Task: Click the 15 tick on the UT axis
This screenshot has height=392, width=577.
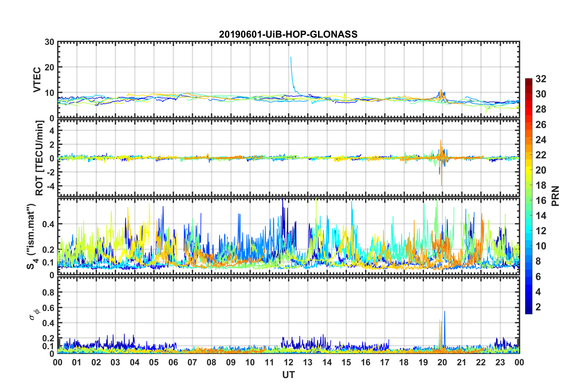Action: pyautogui.click(x=346, y=362)
